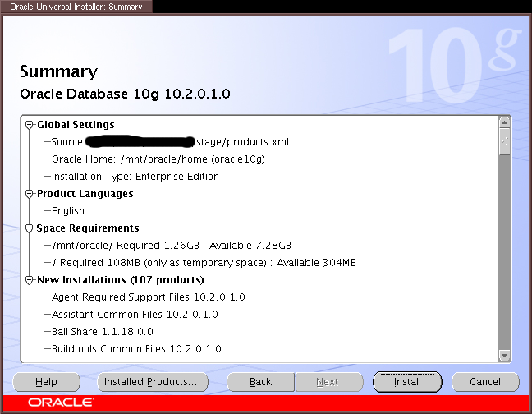532x414 pixels.
Task: Open the Help button
Action: tap(47, 382)
